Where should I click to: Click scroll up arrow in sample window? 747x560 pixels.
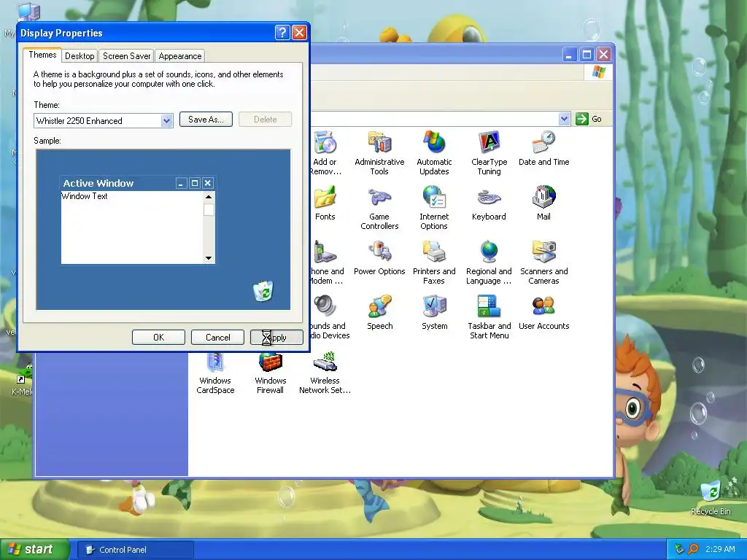point(209,197)
